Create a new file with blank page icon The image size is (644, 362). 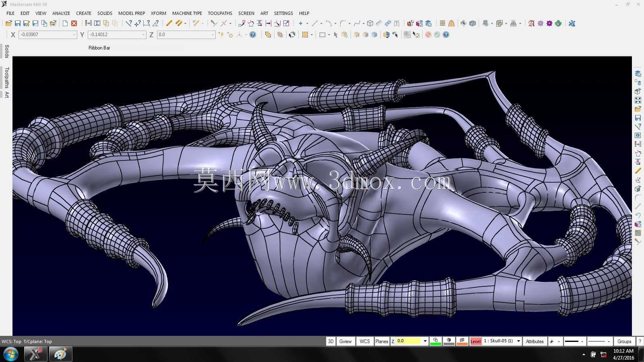pos(65,23)
